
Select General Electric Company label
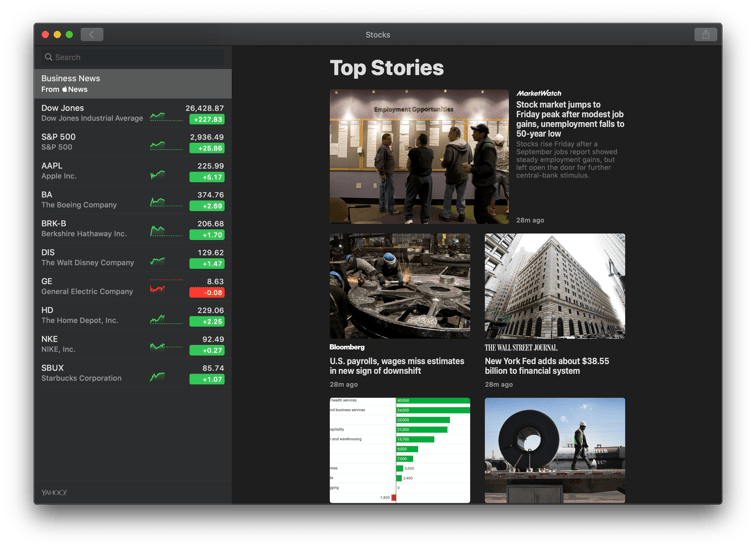pyautogui.click(x=87, y=292)
